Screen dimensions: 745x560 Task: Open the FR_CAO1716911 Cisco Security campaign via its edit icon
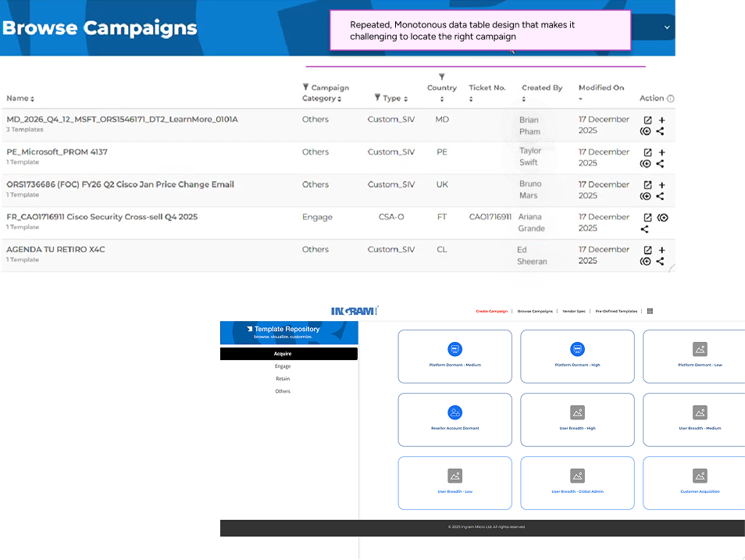(x=647, y=217)
